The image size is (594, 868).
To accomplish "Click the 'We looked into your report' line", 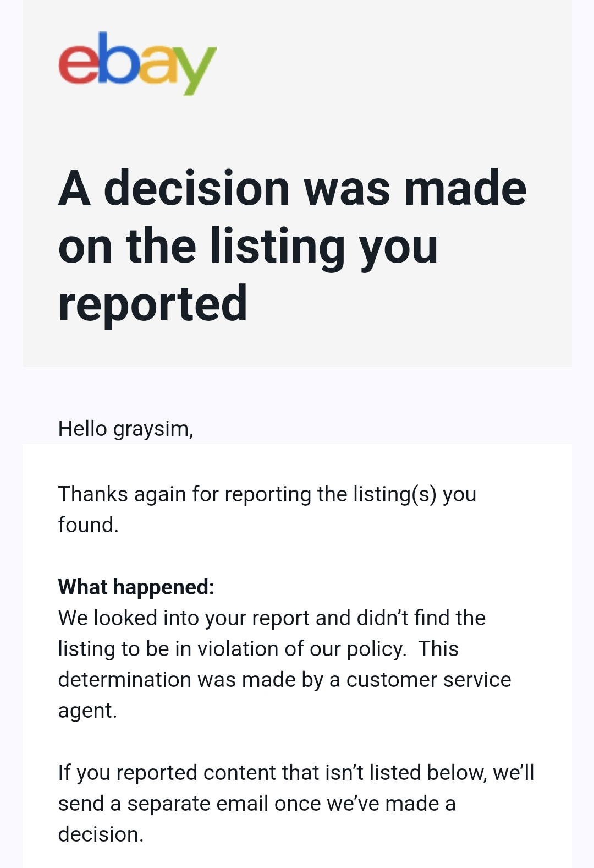I will tap(272, 618).
